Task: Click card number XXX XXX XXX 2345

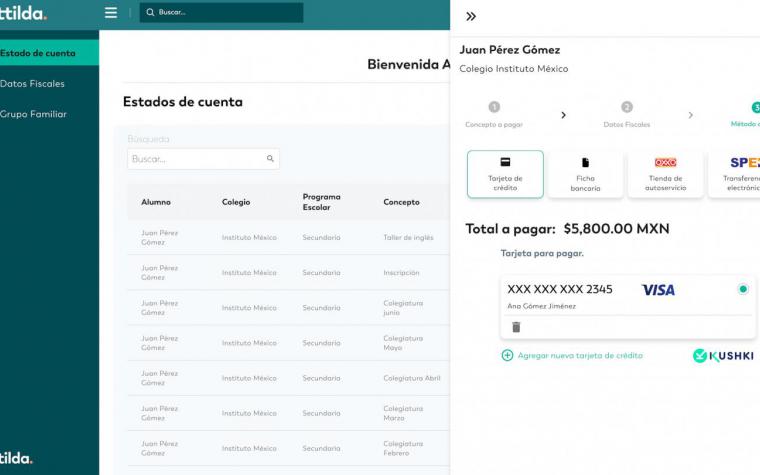Action: pyautogui.click(x=560, y=289)
